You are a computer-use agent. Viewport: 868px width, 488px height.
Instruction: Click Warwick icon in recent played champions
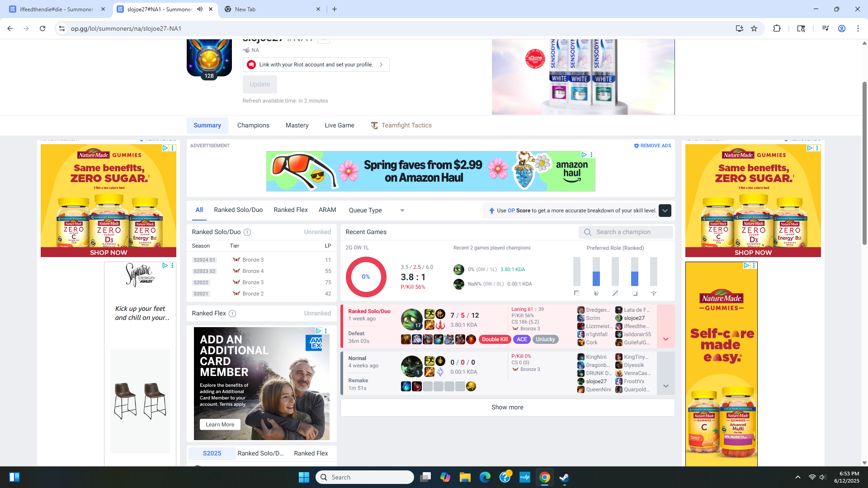[459, 284]
